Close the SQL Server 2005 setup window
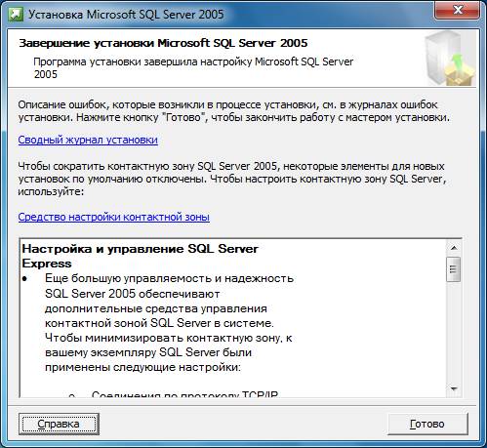Viewport: 487px width, 448px height. click(x=457, y=11)
